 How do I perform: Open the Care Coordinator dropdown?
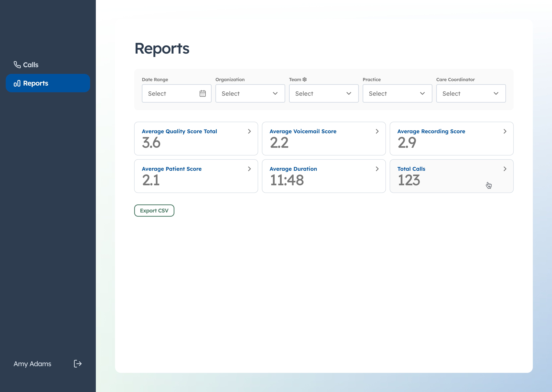tap(471, 93)
